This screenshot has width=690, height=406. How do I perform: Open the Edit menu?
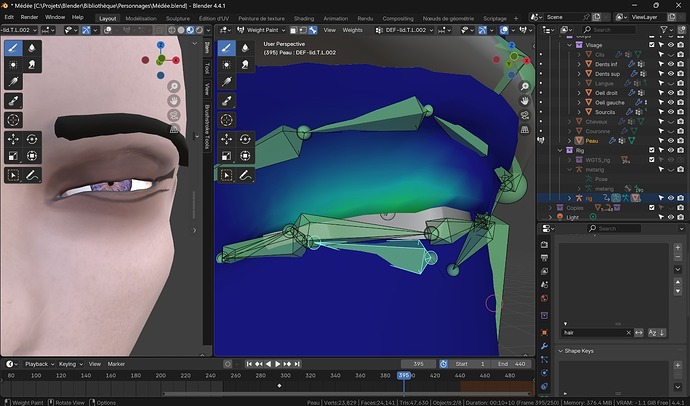tap(9, 17)
